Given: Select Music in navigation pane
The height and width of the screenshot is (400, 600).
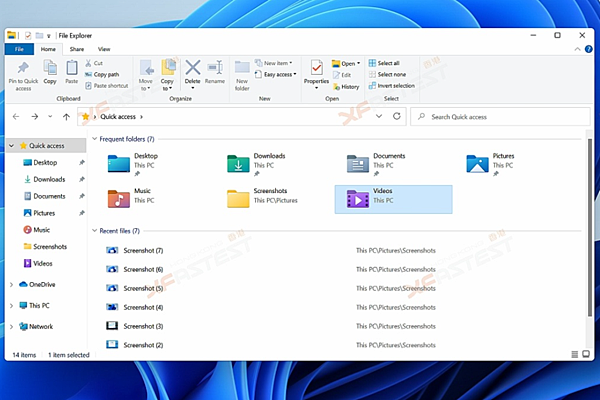Looking at the screenshot, I should pyautogui.click(x=41, y=230).
